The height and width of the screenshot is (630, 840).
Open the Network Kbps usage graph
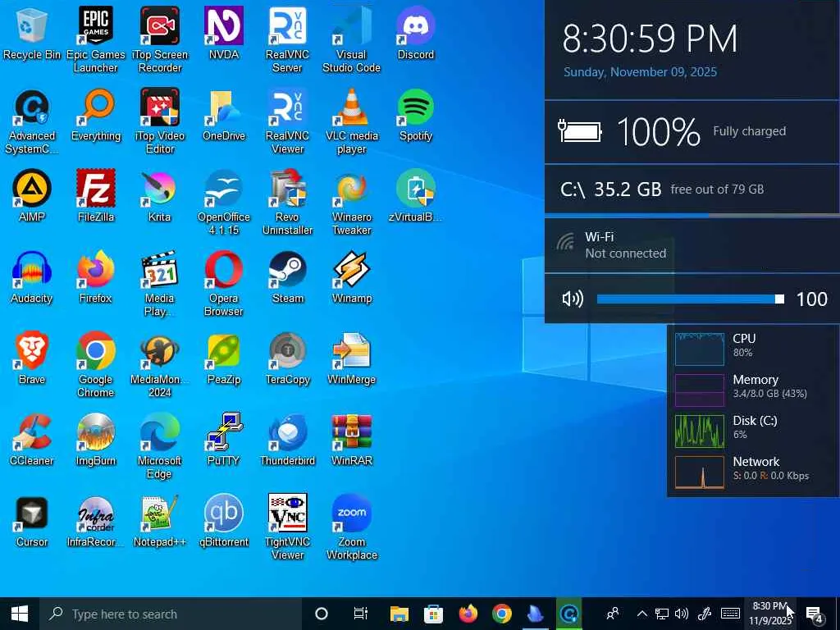coord(699,472)
